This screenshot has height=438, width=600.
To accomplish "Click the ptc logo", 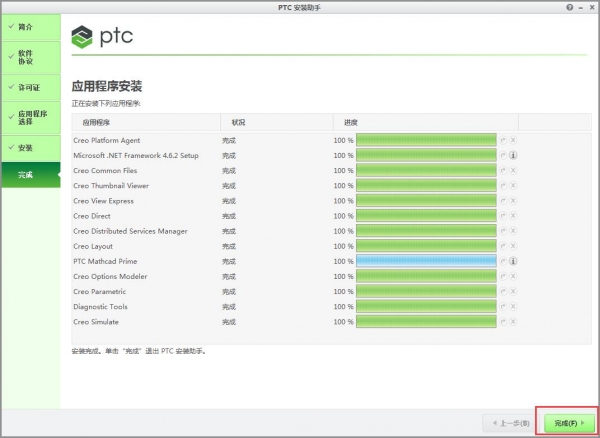I will click(x=102, y=37).
